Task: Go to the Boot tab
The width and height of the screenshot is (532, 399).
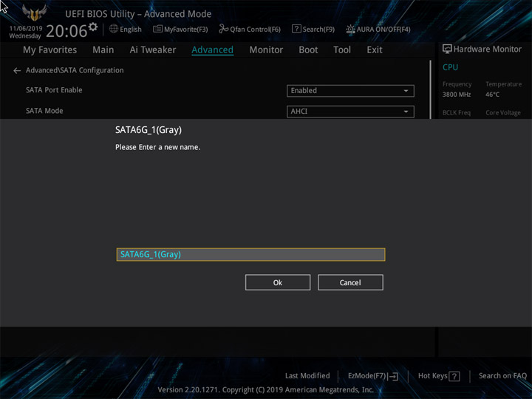Action: pyautogui.click(x=308, y=50)
